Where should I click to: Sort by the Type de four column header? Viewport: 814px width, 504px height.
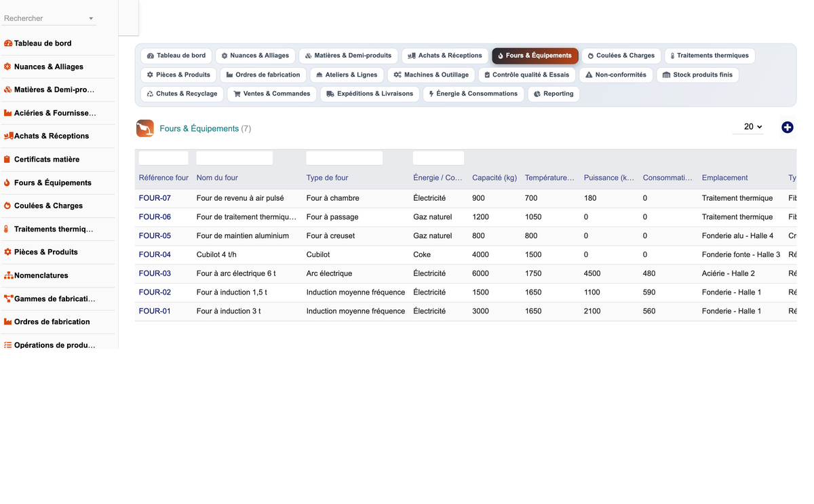pyautogui.click(x=327, y=178)
